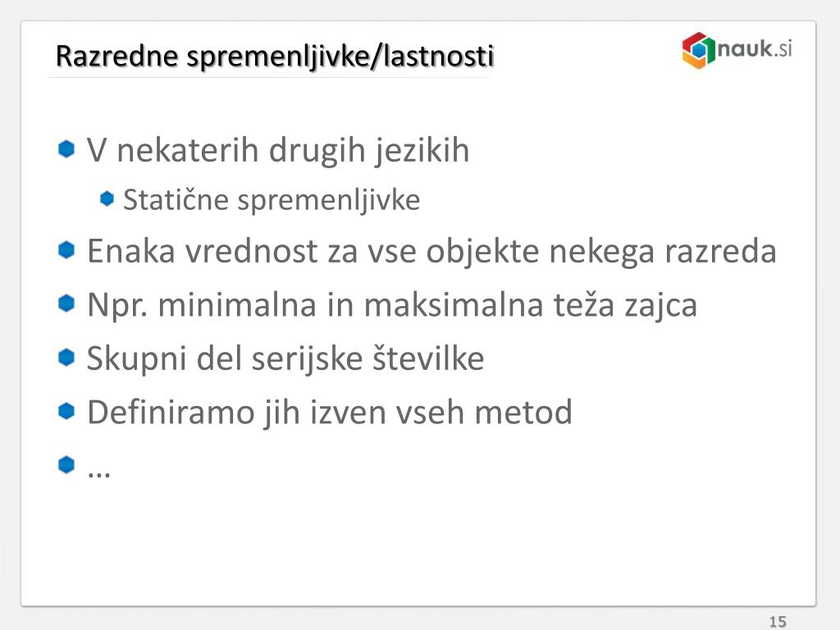Click the ellipsis bullet text

coord(99,472)
